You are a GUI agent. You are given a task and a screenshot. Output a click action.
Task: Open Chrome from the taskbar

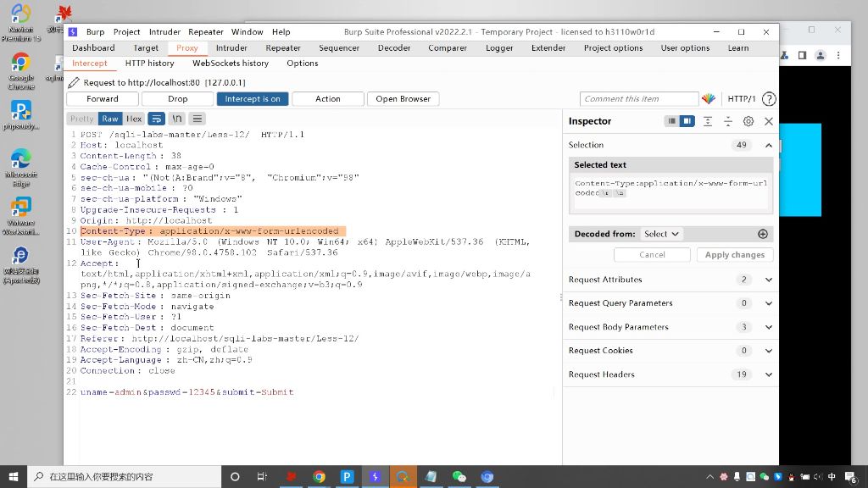tap(319, 476)
